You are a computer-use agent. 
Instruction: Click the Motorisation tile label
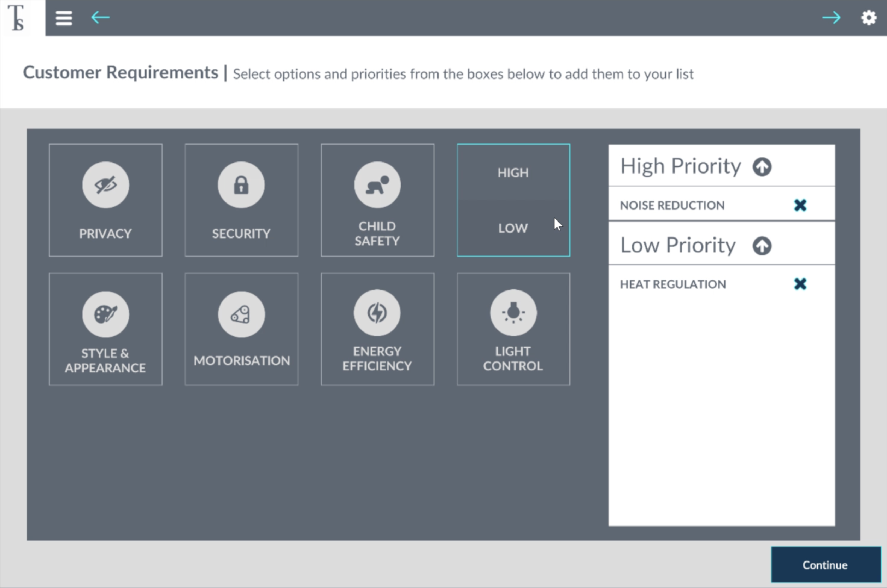(x=241, y=361)
